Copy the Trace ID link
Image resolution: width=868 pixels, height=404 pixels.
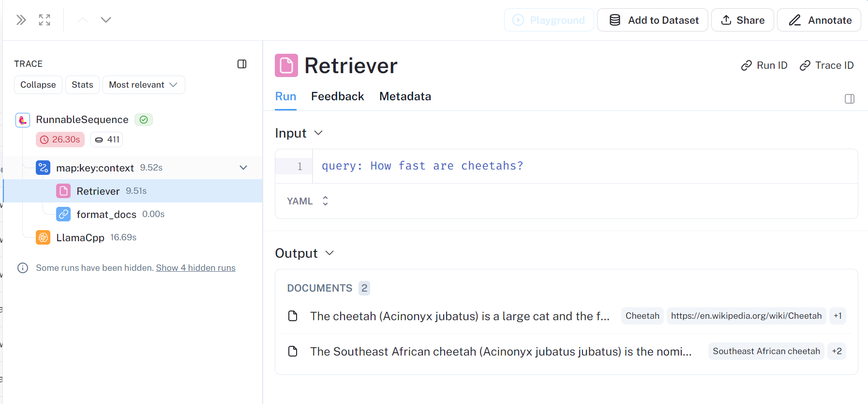click(826, 65)
